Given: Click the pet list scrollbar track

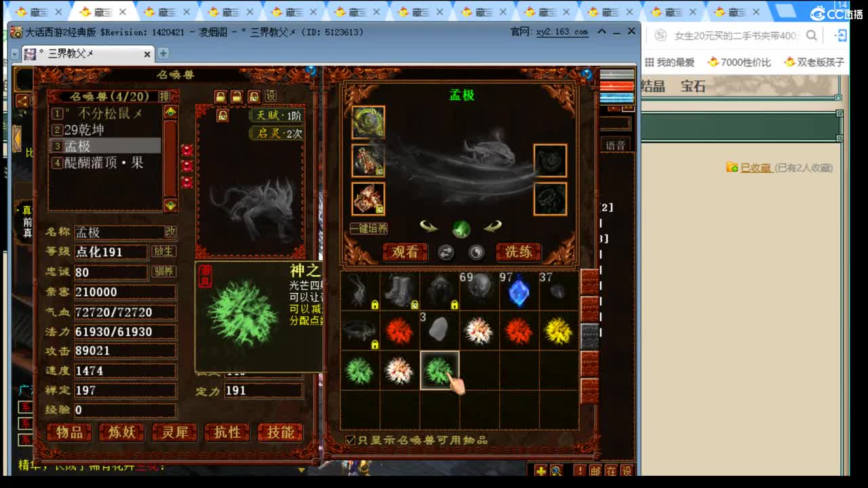Looking at the screenshot, I should coord(170,158).
